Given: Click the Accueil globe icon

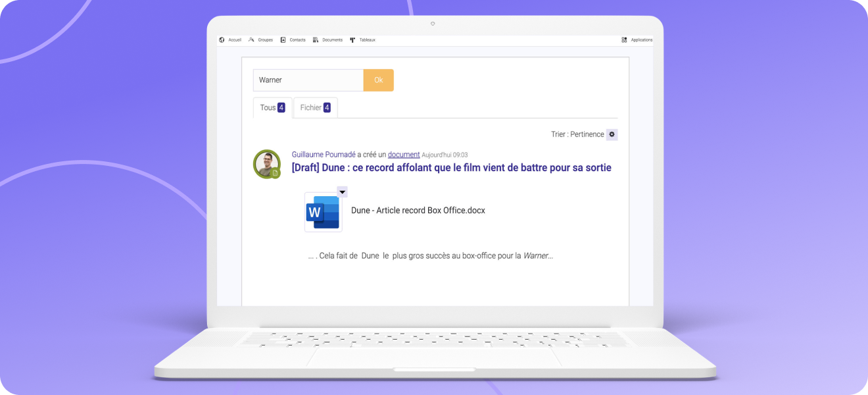Looking at the screenshot, I should click(222, 40).
